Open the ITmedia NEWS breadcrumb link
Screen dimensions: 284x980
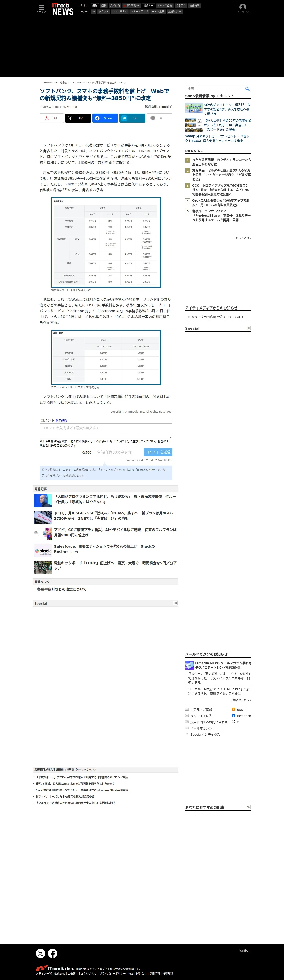(49, 83)
